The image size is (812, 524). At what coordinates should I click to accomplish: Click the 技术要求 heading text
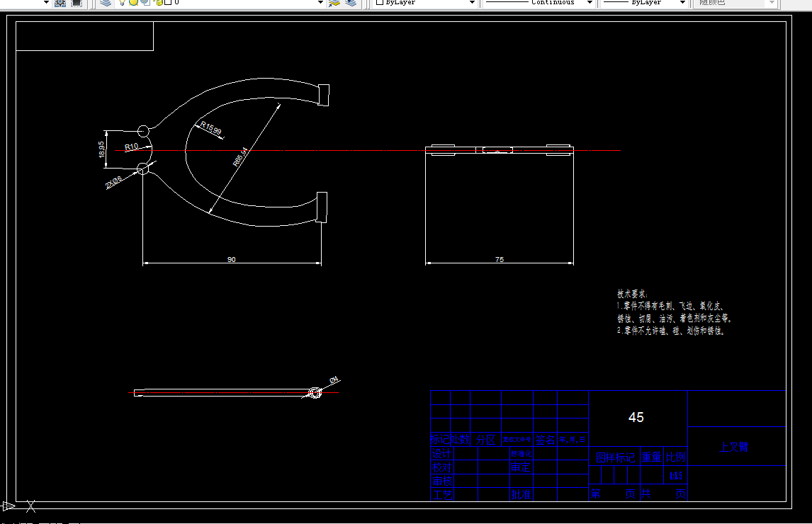pos(632,294)
